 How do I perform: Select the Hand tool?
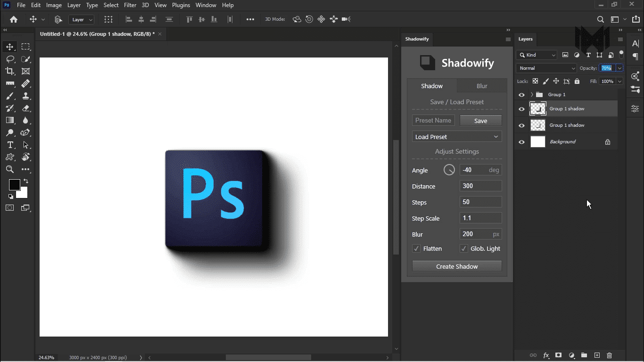pyautogui.click(x=25, y=157)
